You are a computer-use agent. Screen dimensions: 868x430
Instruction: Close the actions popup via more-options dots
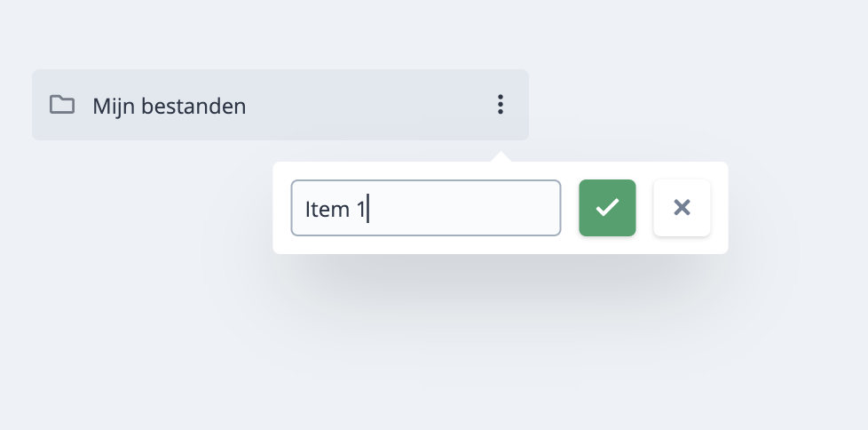(501, 105)
